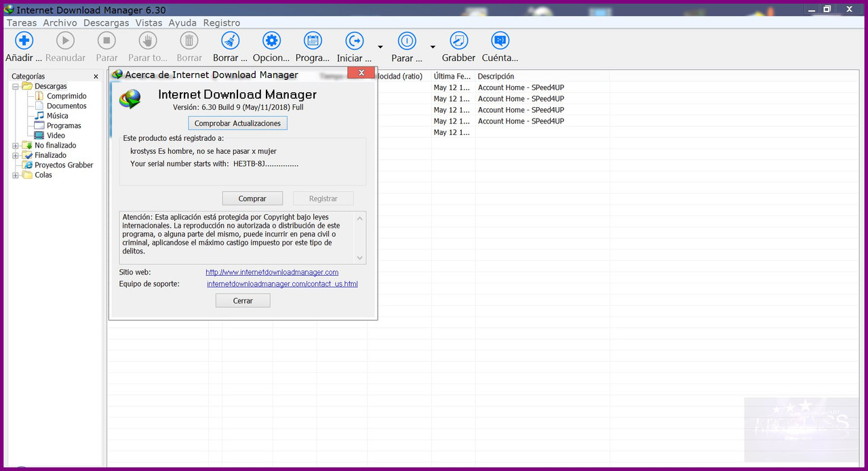Open dropdown arrow next to Parar cola
This screenshot has width=868, height=471.
click(433, 47)
